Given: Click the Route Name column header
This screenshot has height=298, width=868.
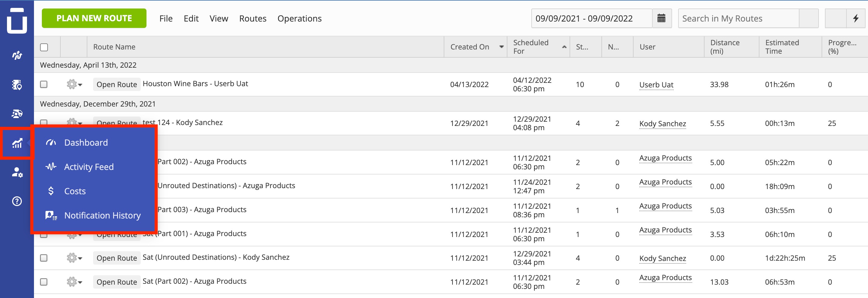Looking at the screenshot, I should click(x=265, y=47).
